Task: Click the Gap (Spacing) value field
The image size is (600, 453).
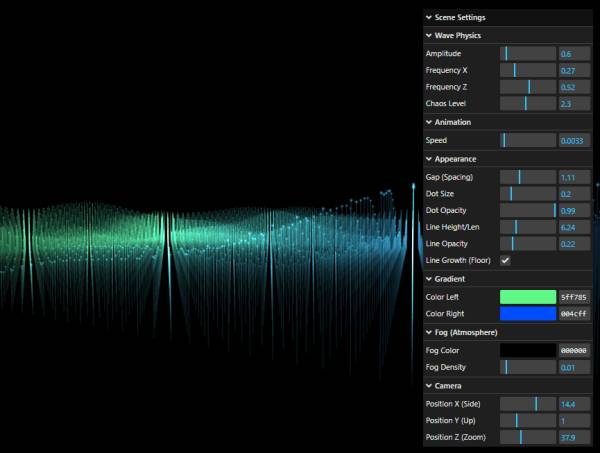Action: (573, 177)
